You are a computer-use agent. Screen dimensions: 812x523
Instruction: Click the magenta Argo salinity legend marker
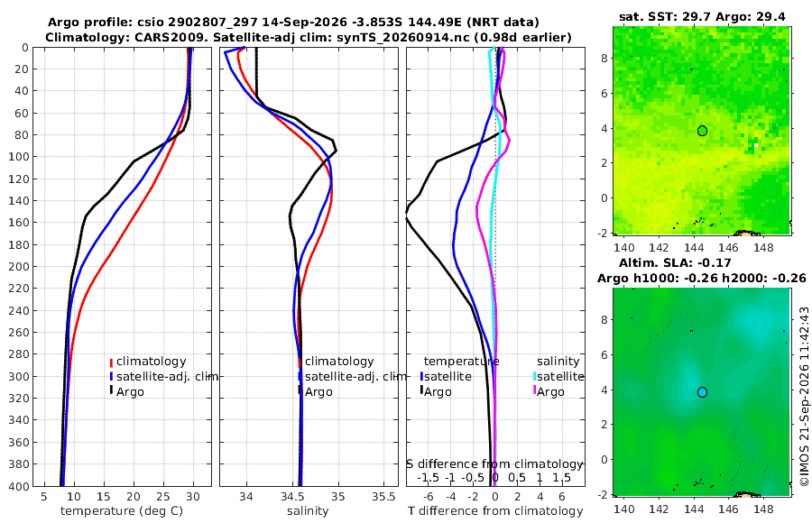(534, 391)
